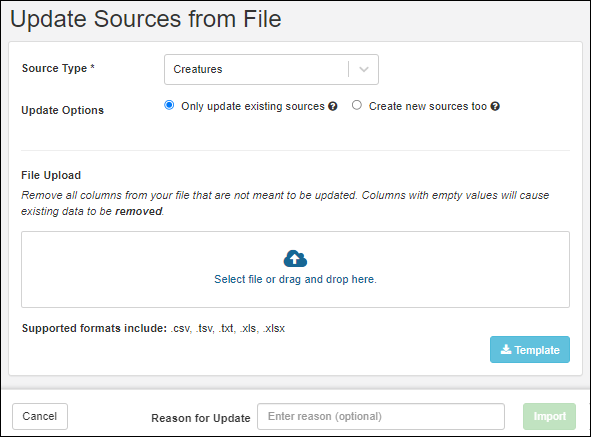Viewport: 591px width, 437px height.
Task: Click help icon beside Only update existing sources
Action: pos(332,106)
